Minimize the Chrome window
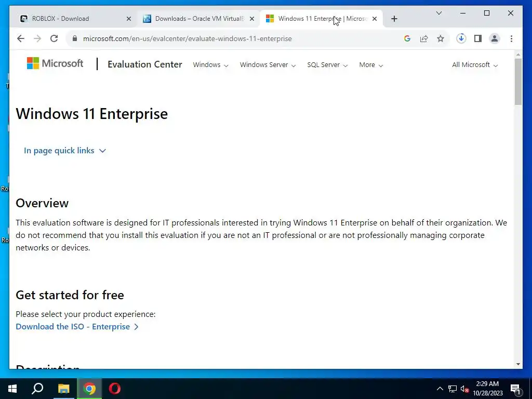Viewport: 532px width, 399px height. pos(463,13)
